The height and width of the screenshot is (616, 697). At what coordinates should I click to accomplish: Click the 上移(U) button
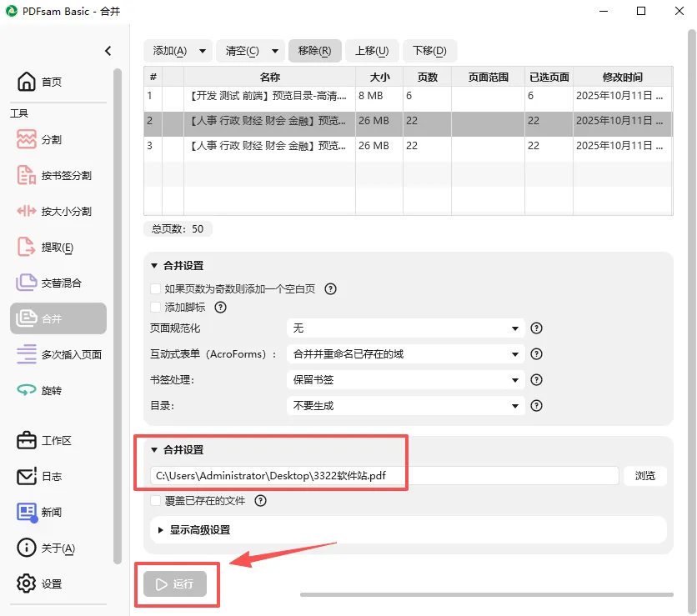372,51
